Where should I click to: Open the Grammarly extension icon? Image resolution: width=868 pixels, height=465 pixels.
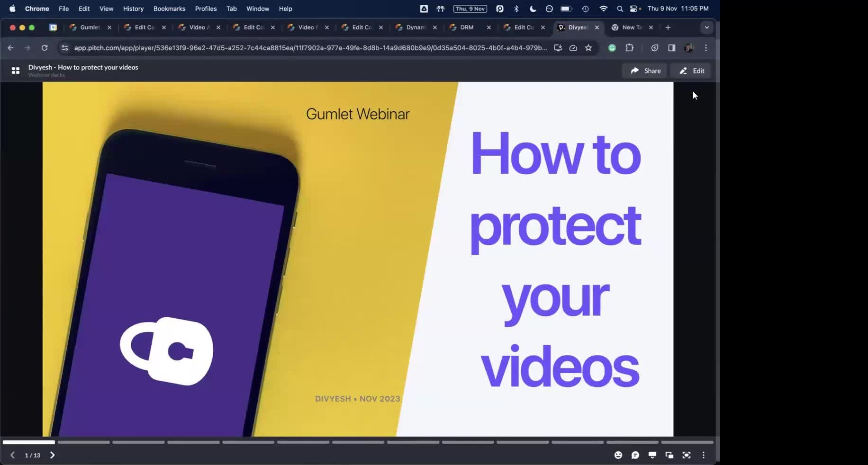click(612, 48)
